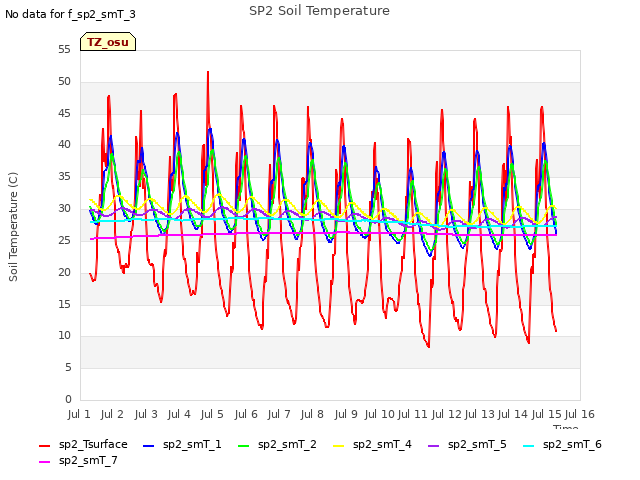Toggle sp2_smT_1 legend label
Screen dimensions: 640x480
[x=192, y=444]
